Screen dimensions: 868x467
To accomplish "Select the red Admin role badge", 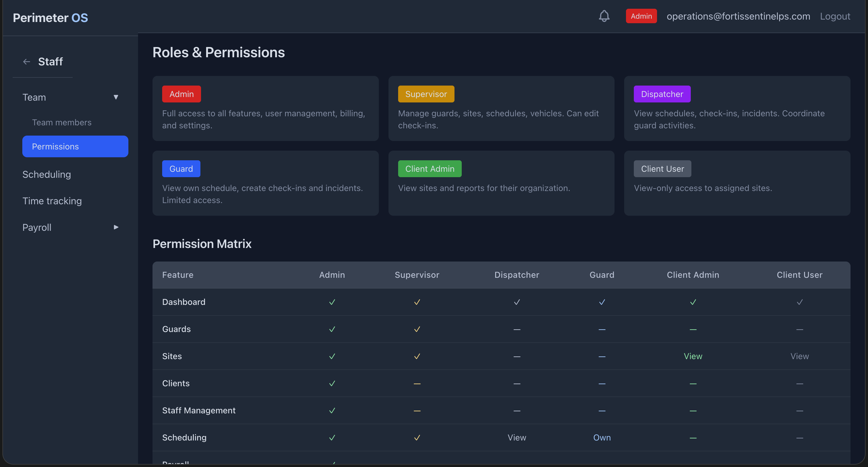I will pyautogui.click(x=181, y=94).
